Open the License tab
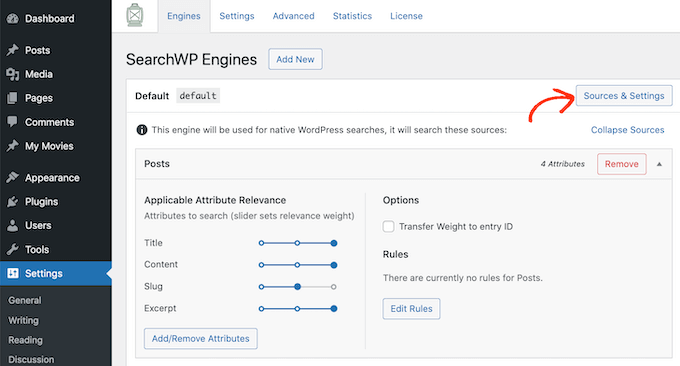 coord(406,16)
